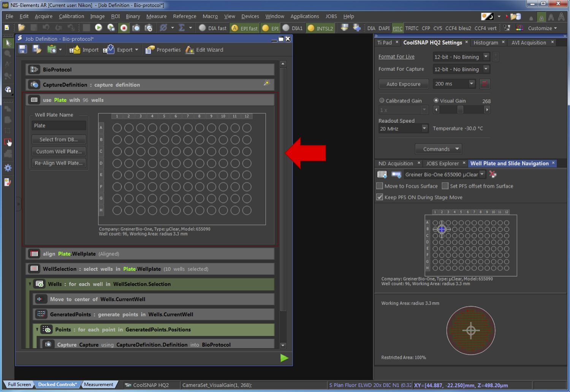
Task: Select the FITC filter button
Action: [x=397, y=28]
